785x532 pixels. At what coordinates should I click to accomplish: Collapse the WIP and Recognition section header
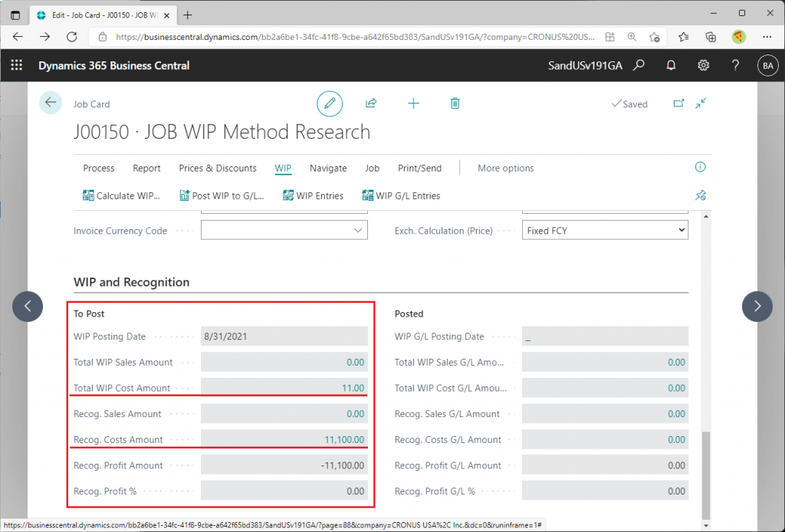click(x=132, y=282)
